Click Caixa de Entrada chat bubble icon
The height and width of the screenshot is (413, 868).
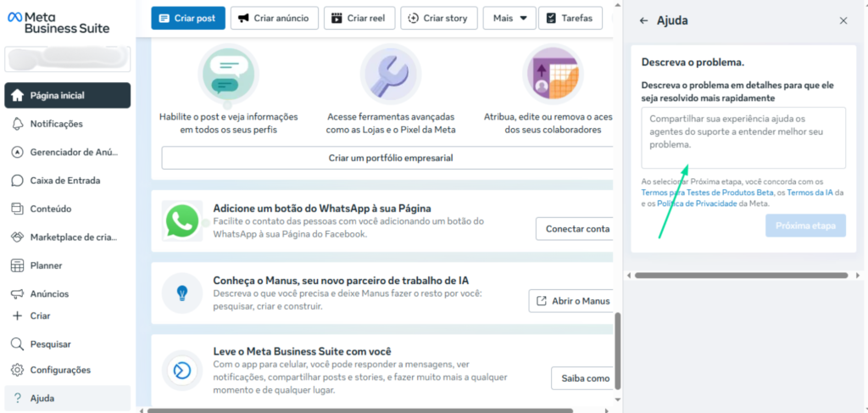tap(17, 181)
